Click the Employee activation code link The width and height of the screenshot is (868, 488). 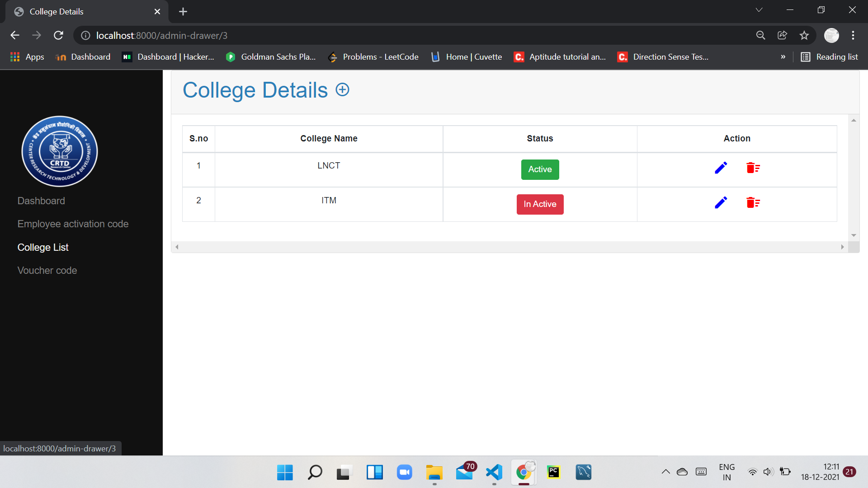pyautogui.click(x=73, y=224)
